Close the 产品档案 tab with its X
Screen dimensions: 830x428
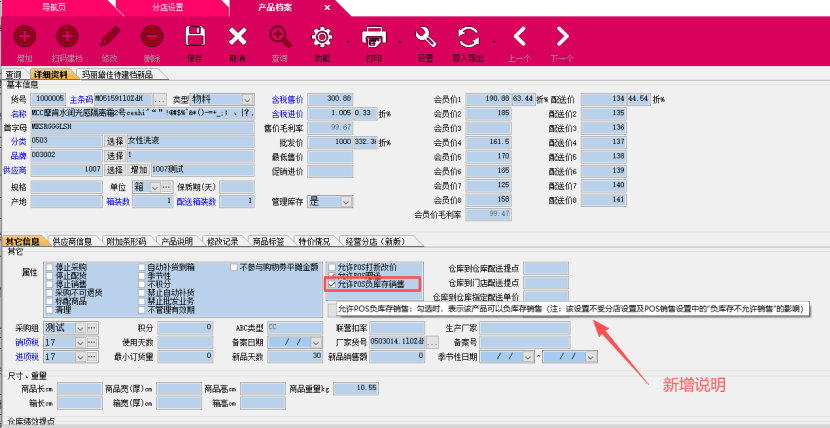pos(327,7)
